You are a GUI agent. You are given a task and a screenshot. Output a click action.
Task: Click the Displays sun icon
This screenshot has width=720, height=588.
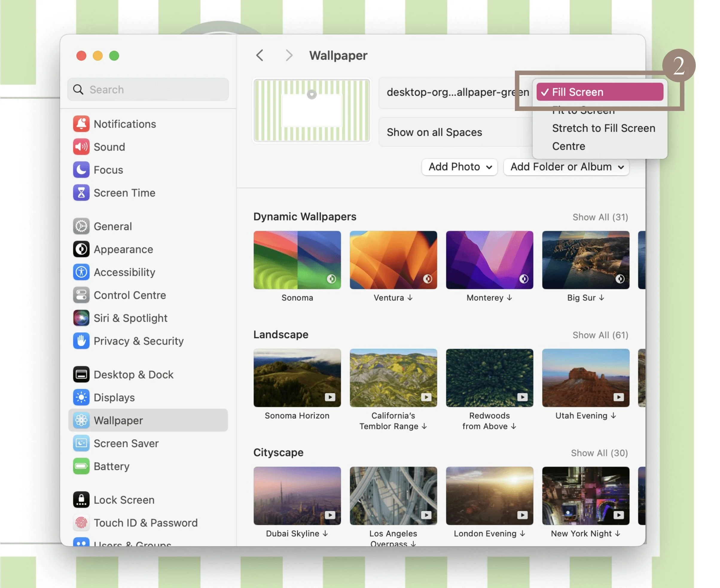(81, 398)
